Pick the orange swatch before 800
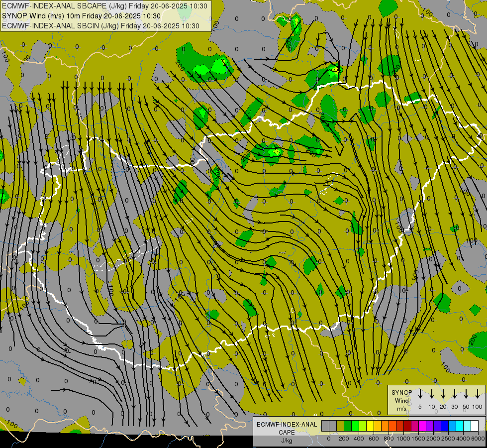487x448 pixels. tap(385, 426)
